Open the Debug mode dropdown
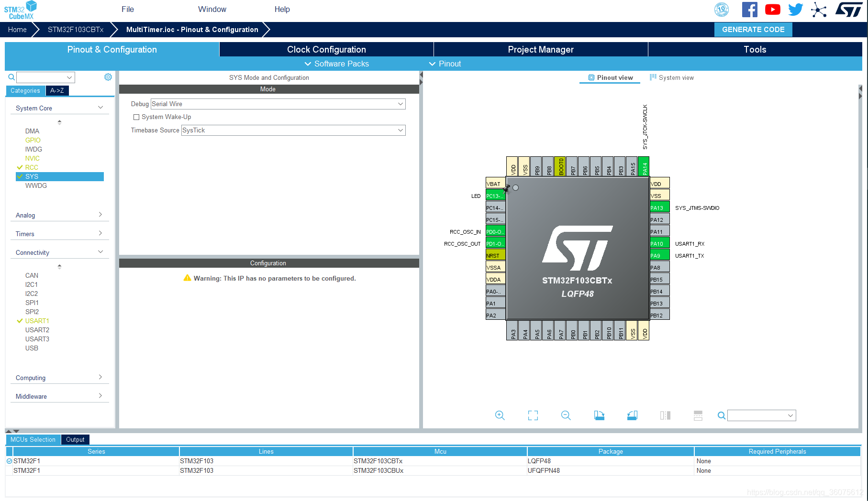The width and height of the screenshot is (868, 501). click(401, 104)
